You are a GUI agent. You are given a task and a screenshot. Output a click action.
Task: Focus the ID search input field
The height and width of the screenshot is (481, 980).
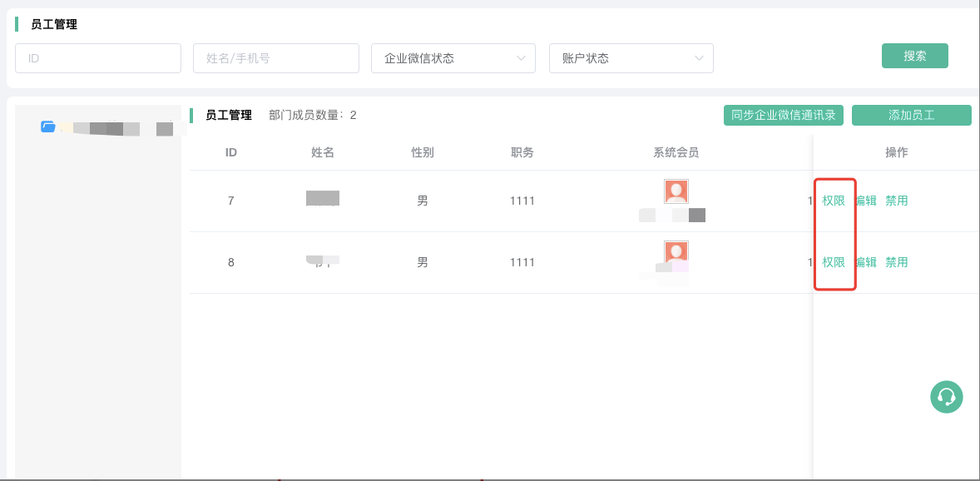[98, 58]
